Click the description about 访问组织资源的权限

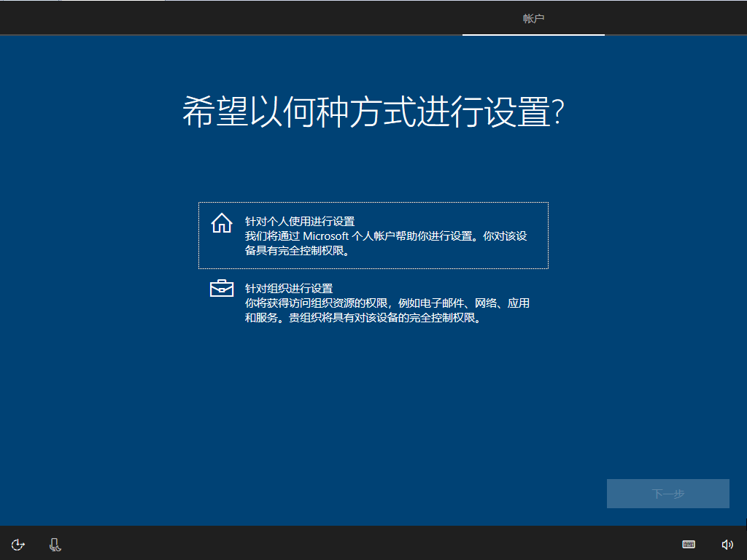[387, 311]
